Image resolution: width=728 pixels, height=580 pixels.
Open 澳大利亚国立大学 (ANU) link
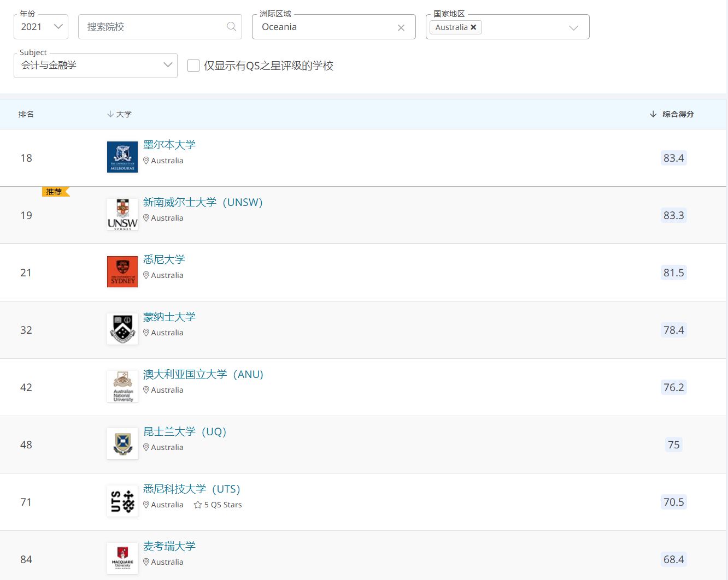point(203,374)
